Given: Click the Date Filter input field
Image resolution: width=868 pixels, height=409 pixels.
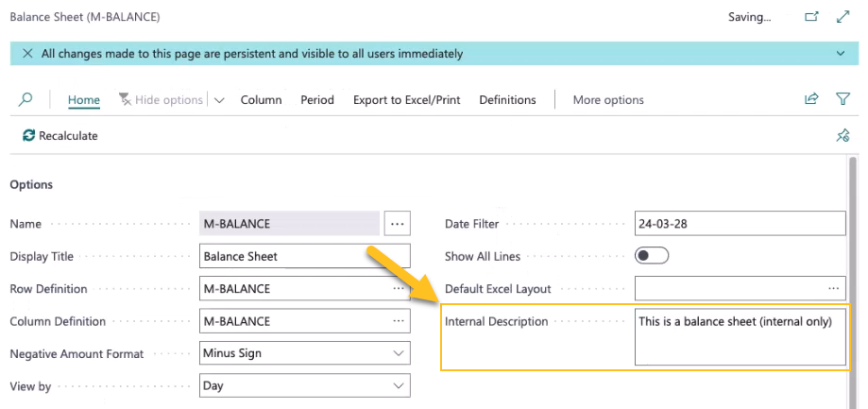Looking at the screenshot, I should [x=740, y=224].
